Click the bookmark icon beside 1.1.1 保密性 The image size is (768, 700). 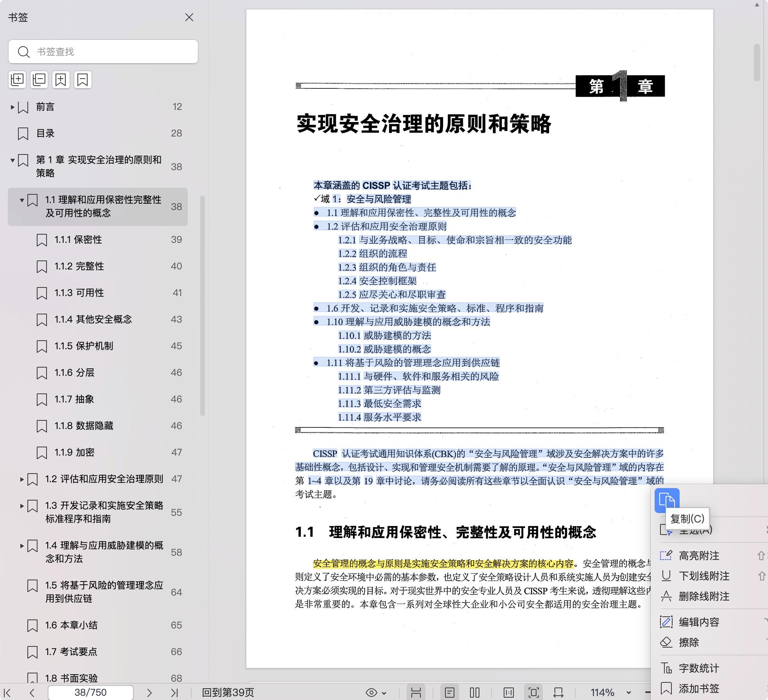tap(42, 240)
